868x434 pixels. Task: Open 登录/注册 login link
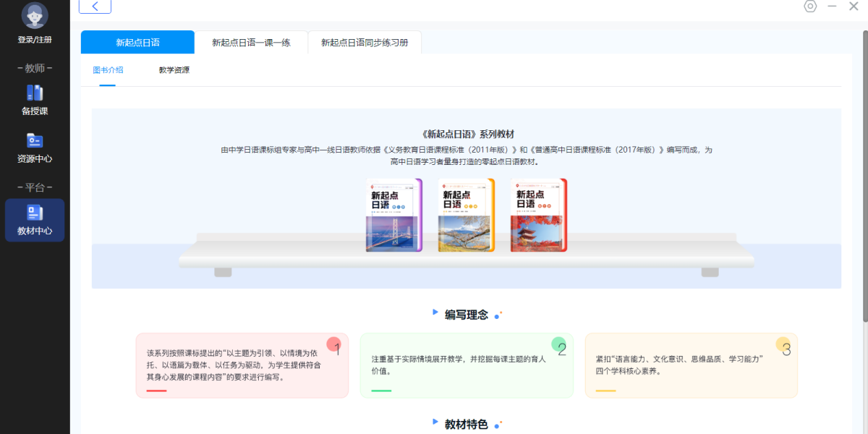click(x=35, y=40)
